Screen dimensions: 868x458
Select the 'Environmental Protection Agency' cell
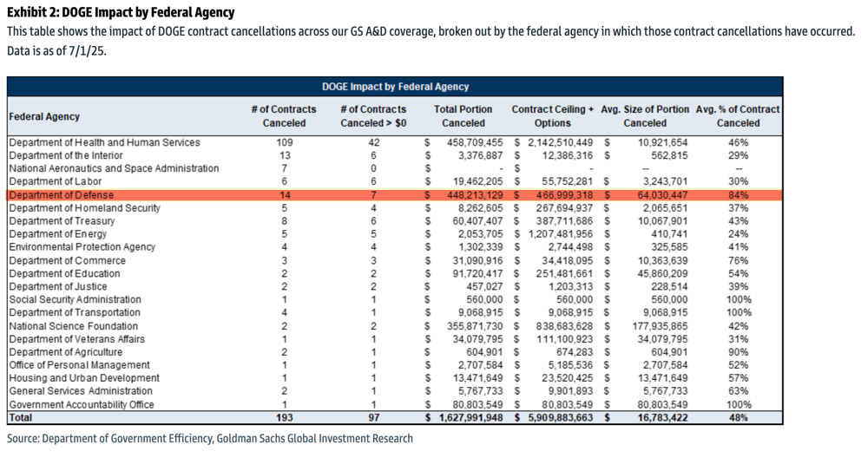(82, 247)
